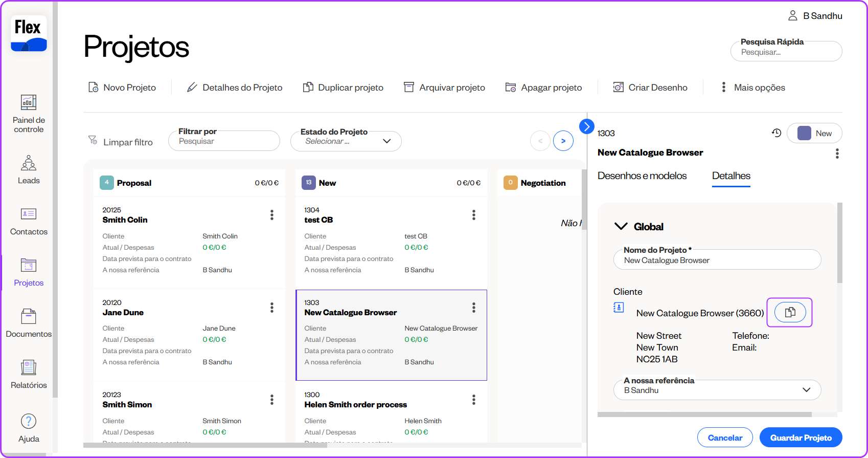
Task: Switch to Desenhos e modelos tab
Action: coord(642,176)
